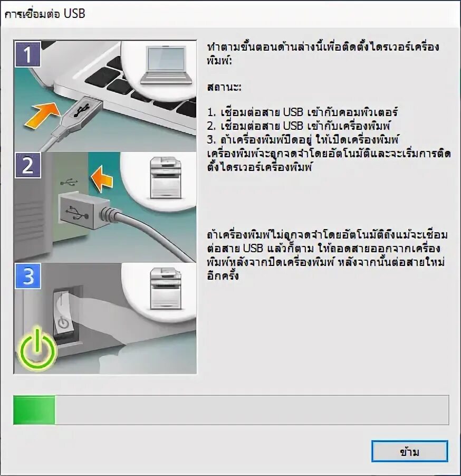Click the สถานะ: status label
461x476 pixels.
pos(224,88)
